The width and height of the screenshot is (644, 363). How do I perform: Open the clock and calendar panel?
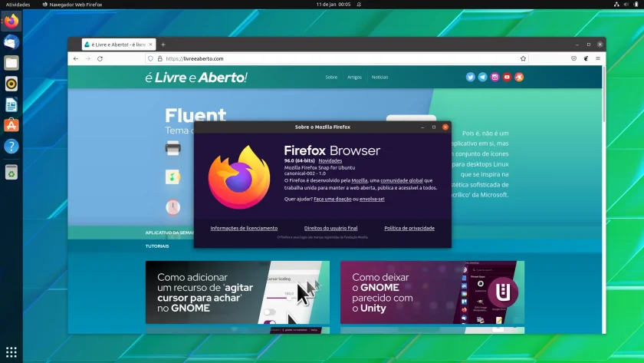(x=333, y=4)
